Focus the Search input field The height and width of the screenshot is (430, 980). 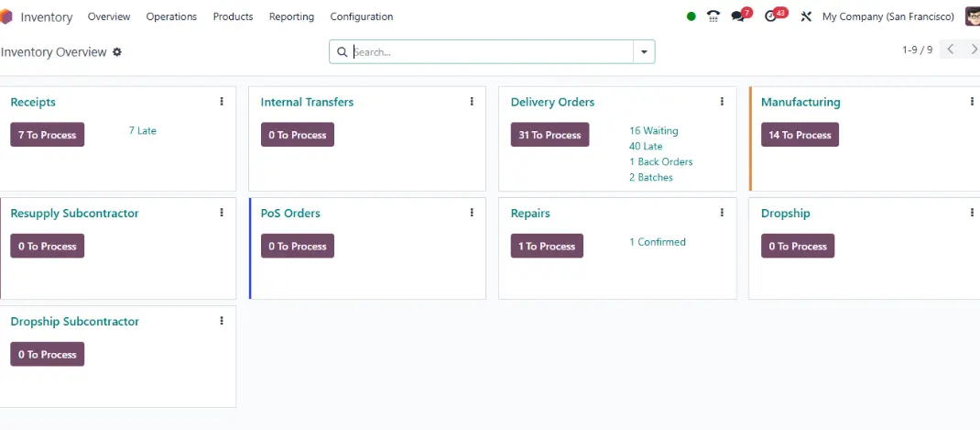pyautogui.click(x=493, y=52)
